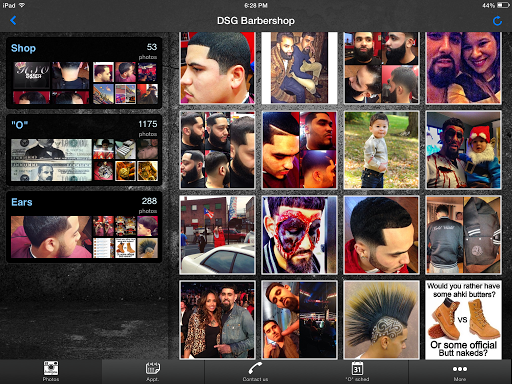Image resolution: width=512 pixels, height=384 pixels.
Task: Open the six-panel beard fade collage
Action: click(x=217, y=150)
